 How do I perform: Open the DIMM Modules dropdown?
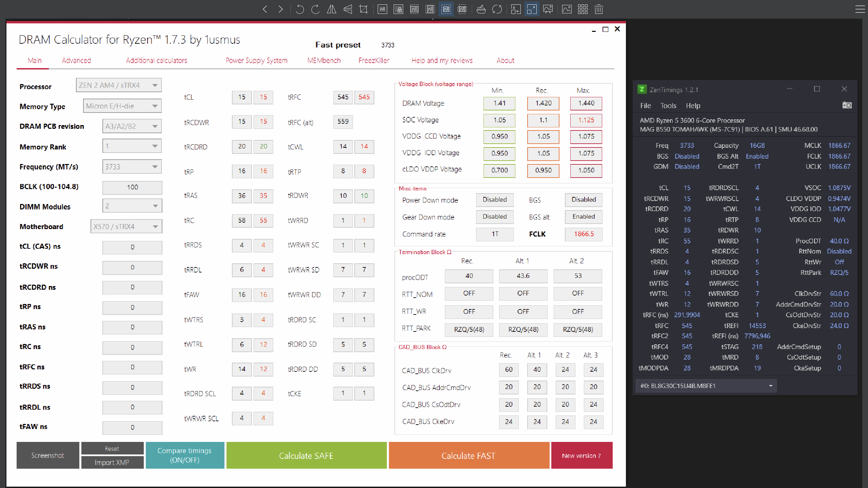(132, 206)
